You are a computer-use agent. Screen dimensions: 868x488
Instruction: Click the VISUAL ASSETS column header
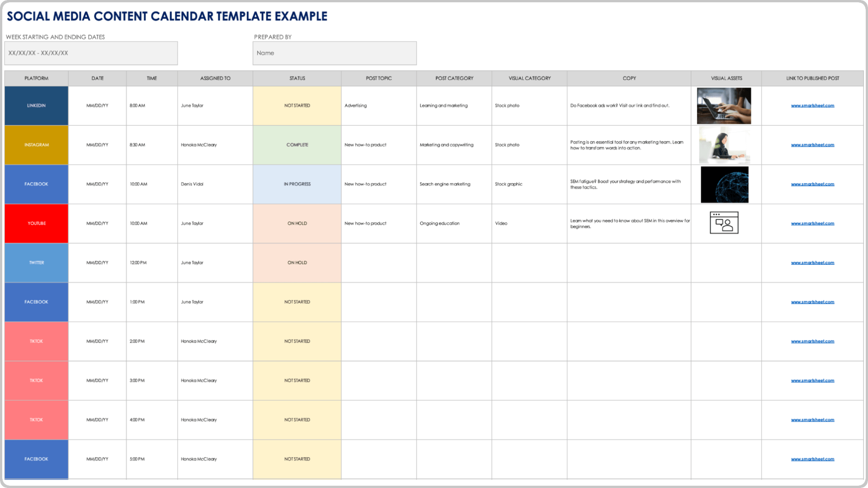(x=726, y=78)
